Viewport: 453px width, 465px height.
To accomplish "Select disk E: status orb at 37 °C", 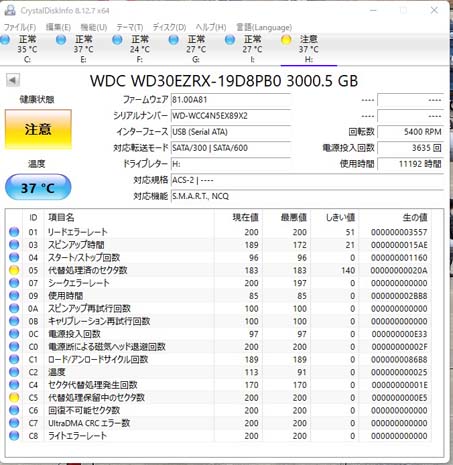I will click(x=61, y=40).
